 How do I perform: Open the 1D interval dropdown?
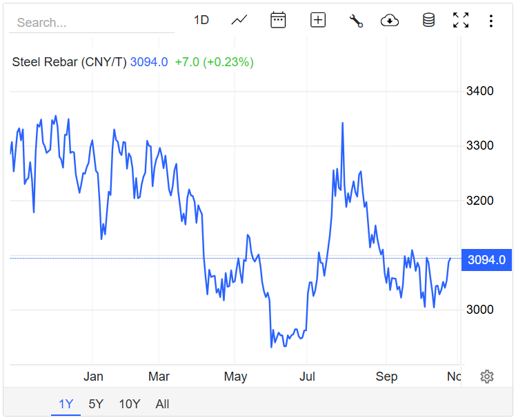pos(201,20)
